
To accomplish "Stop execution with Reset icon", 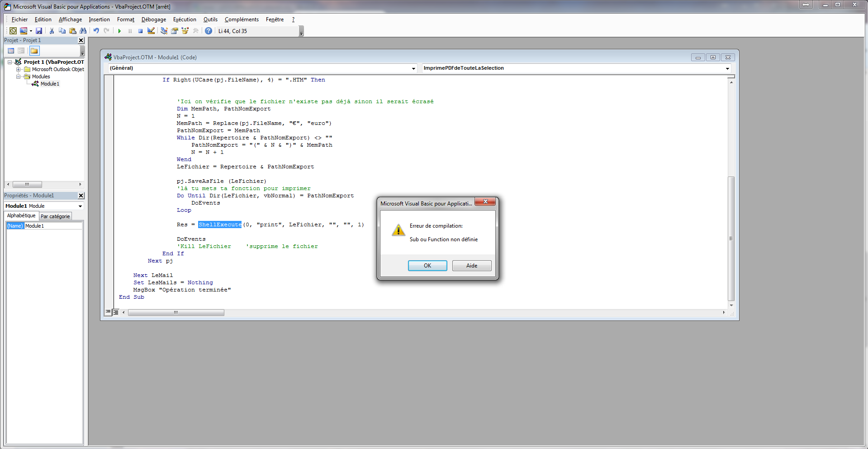I will pyautogui.click(x=140, y=31).
